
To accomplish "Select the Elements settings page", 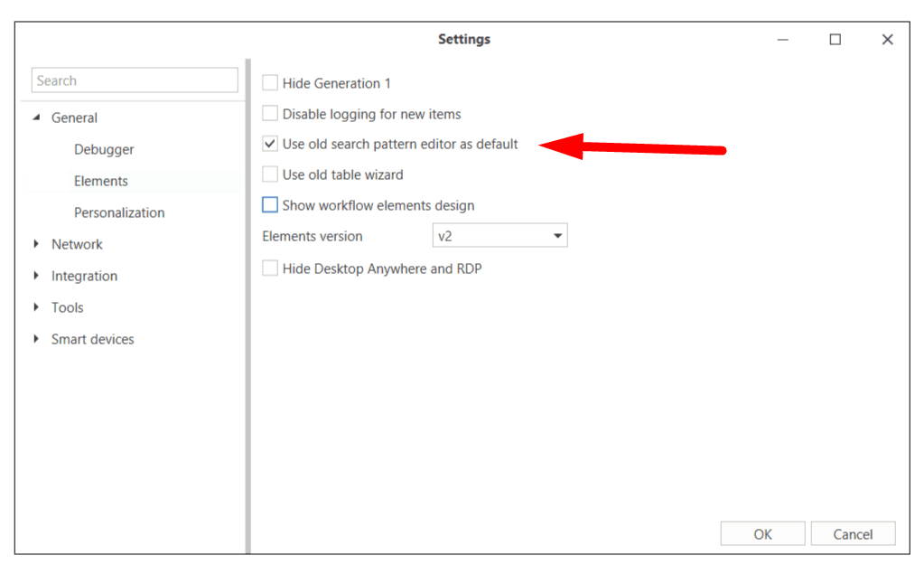I will click(x=101, y=181).
